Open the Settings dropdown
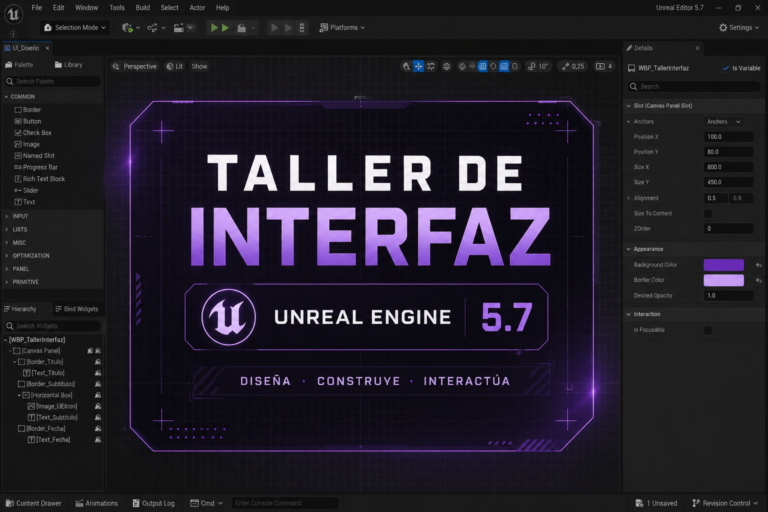 pyautogui.click(x=739, y=28)
